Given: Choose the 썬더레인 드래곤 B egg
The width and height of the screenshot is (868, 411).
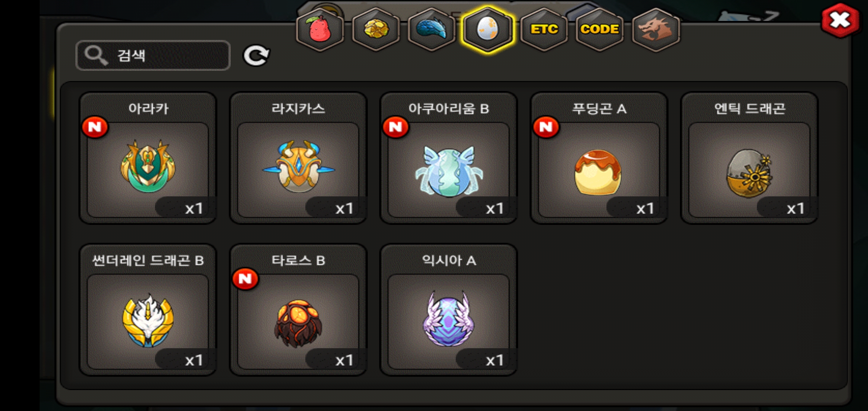Looking at the screenshot, I should pos(148,310).
